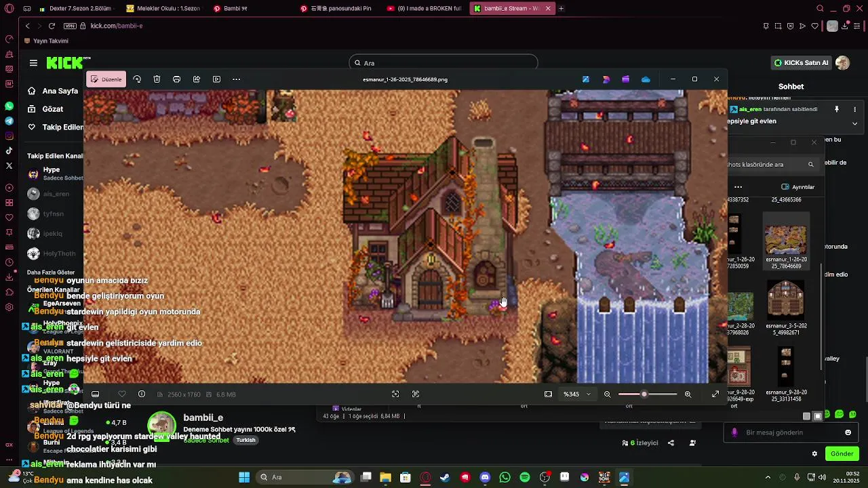Open the %345 zoom level dropdown
This screenshot has height=488, width=868.
(577, 394)
